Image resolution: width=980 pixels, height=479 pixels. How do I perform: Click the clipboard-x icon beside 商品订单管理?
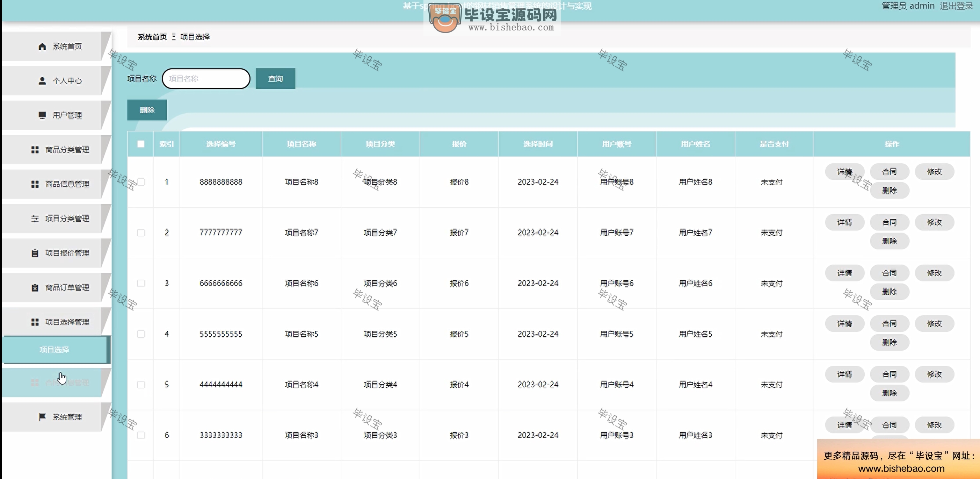[x=35, y=287]
